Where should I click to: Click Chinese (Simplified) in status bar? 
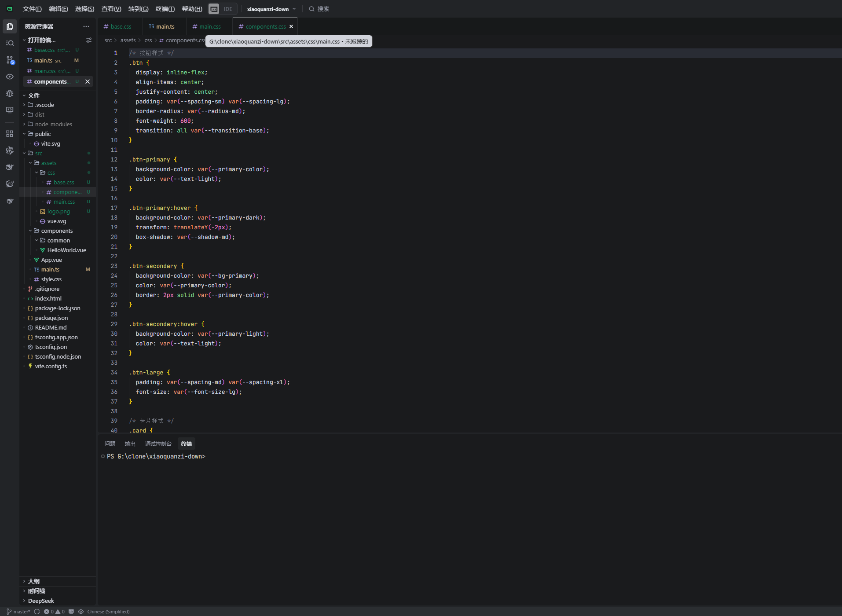pos(108,612)
